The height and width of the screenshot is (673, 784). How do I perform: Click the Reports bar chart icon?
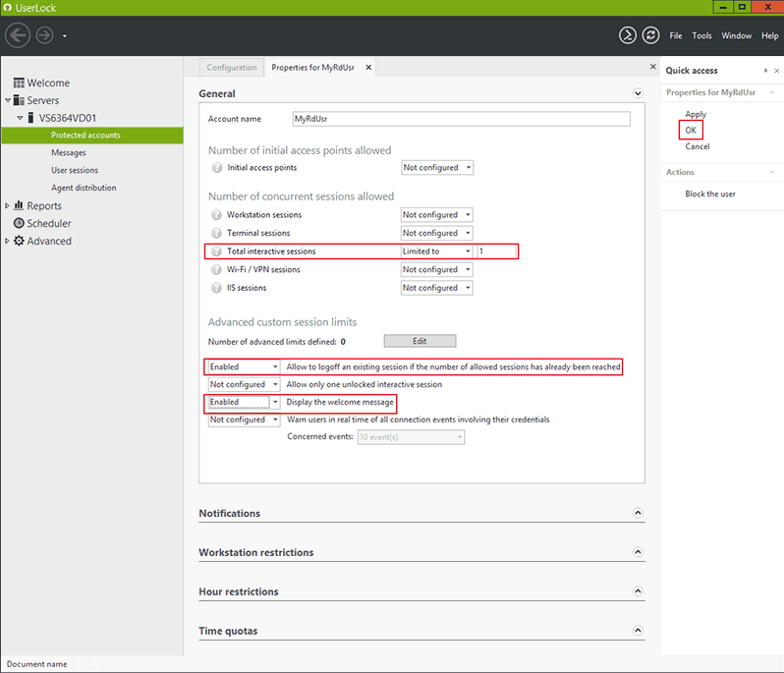[19, 205]
